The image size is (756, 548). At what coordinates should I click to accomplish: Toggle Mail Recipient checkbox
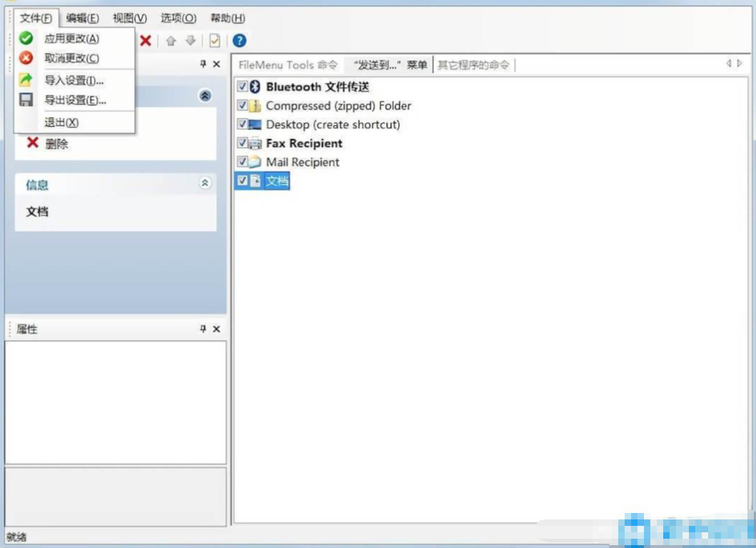(x=242, y=161)
